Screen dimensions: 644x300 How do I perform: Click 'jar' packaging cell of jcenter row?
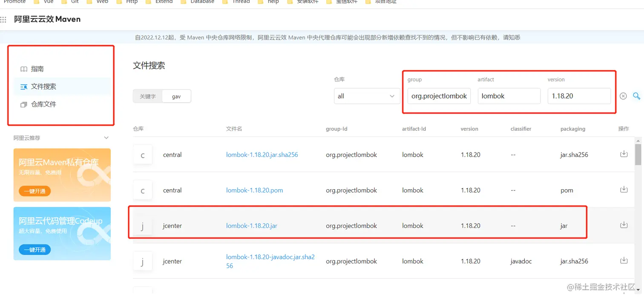(x=564, y=225)
